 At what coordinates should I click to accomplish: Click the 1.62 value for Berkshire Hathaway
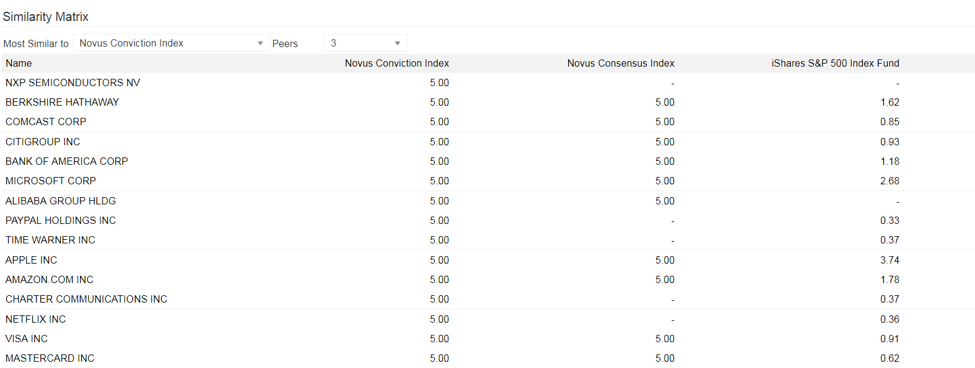click(x=890, y=102)
